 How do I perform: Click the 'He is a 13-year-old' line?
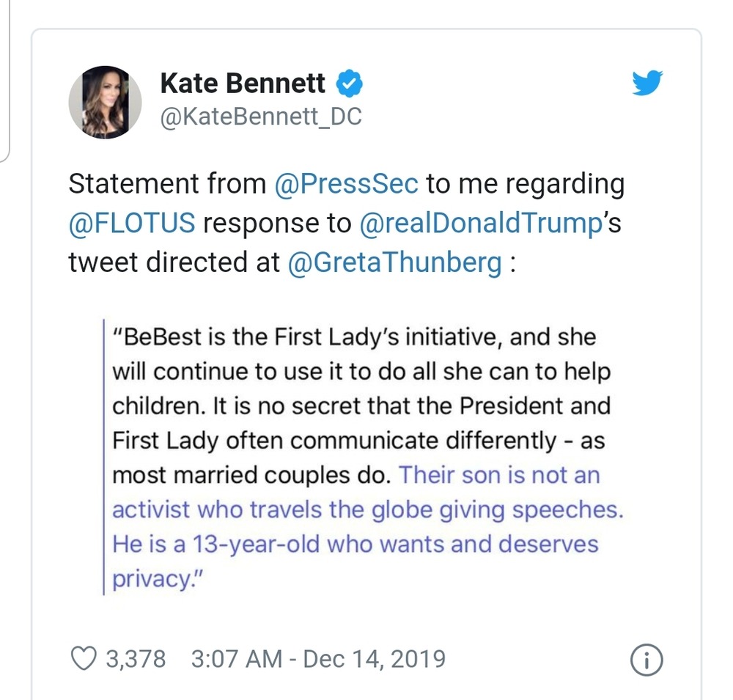(355, 545)
